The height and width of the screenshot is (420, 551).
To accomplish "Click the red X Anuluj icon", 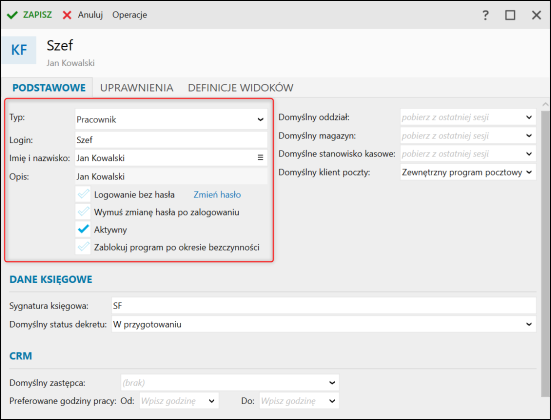I will click(67, 15).
